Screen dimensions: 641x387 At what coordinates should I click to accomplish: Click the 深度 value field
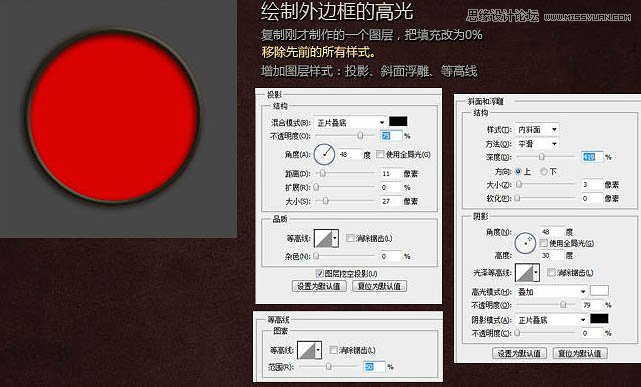click(592, 157)
